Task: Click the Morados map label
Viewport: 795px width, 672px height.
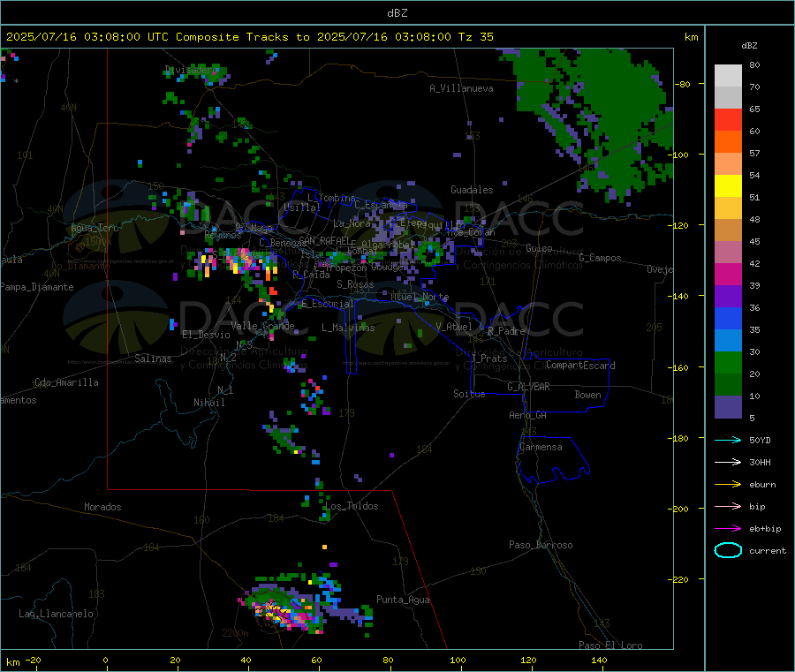Action: 102,507
